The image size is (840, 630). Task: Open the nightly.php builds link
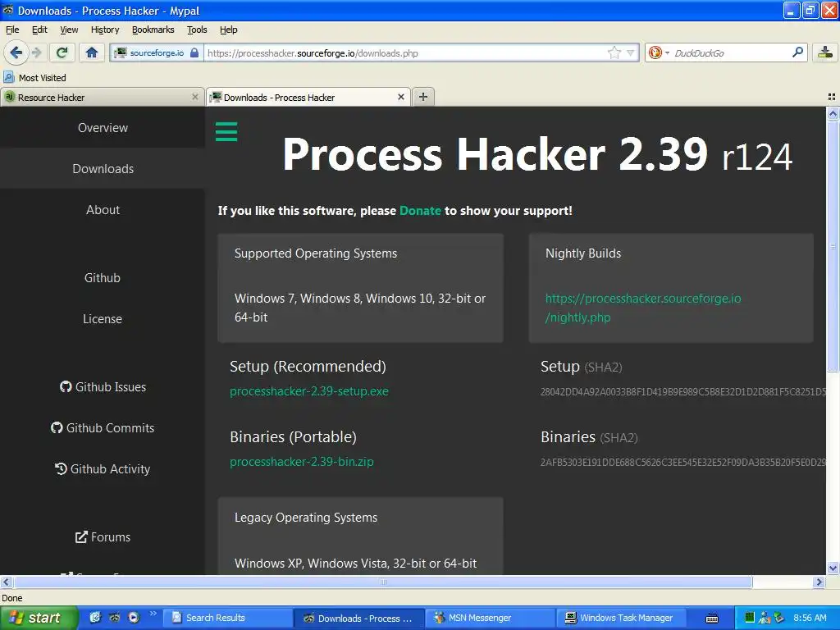(x=643, y=308)
